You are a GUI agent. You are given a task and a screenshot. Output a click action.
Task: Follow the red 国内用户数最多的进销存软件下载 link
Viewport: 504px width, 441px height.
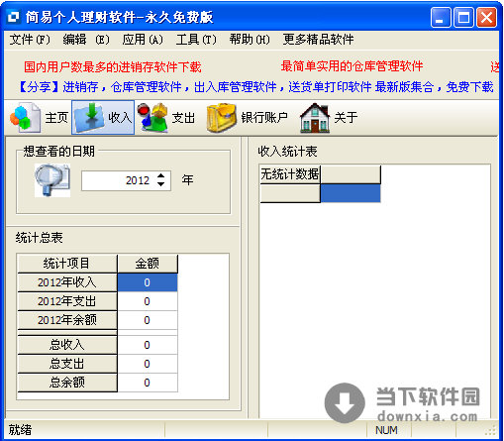coord(113,67)
